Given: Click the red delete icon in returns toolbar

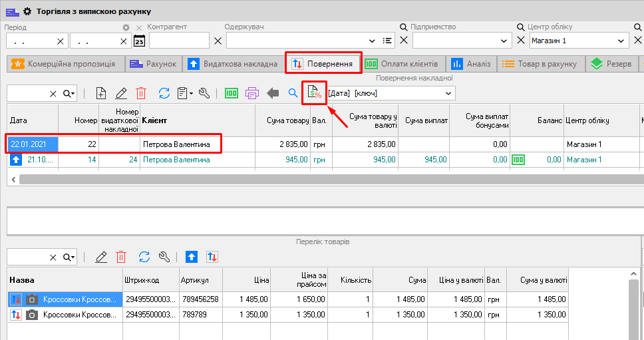Looking at the screenshot, I should (x=141, y=93).
